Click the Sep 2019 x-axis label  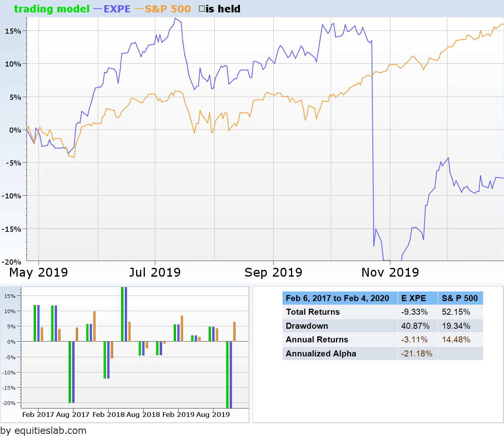pos(273,273)
